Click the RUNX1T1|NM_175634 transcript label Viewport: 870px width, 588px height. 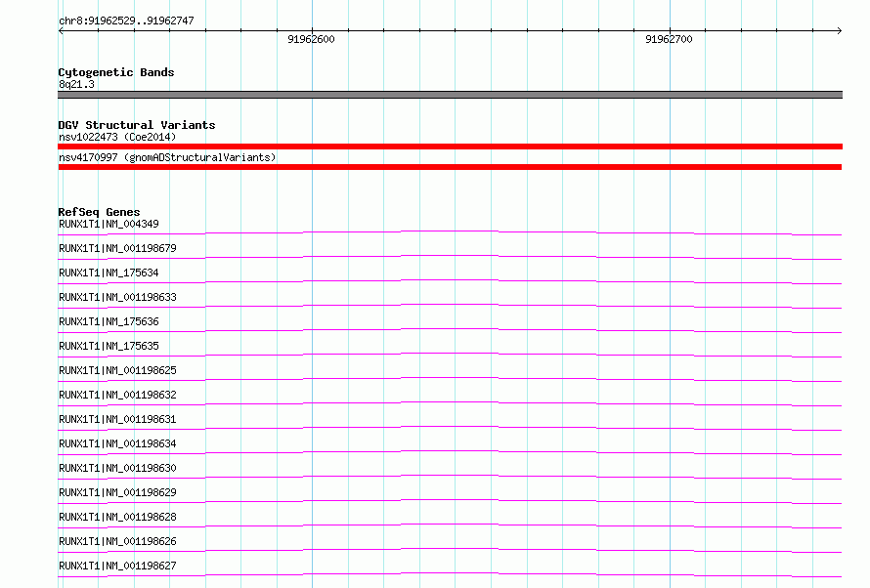click(x=109, y=273)
